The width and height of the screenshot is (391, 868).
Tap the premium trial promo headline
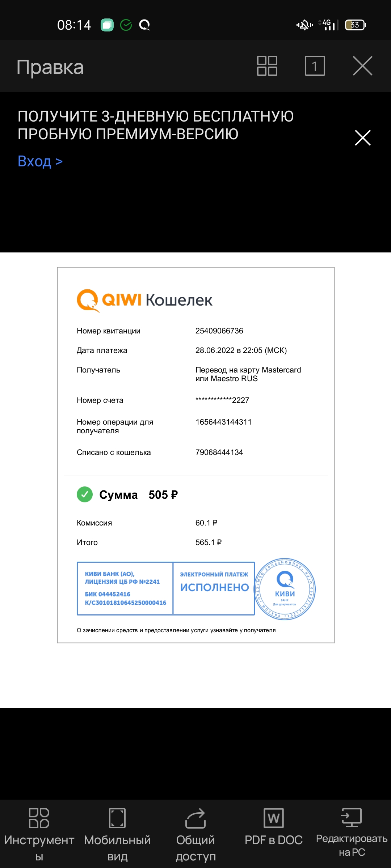(156, 125)
